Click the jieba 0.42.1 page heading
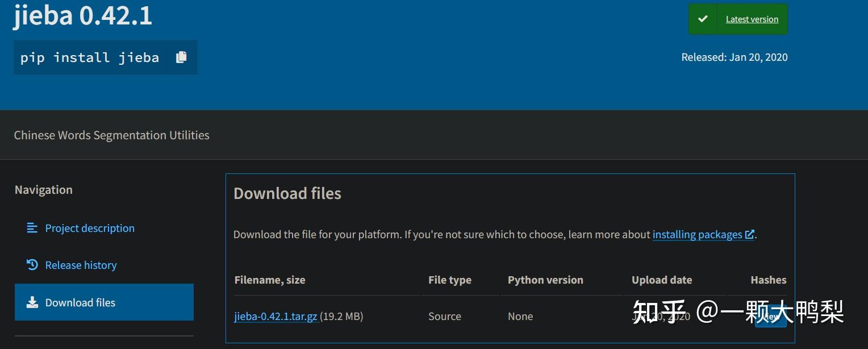868x349 pixels. tap(83, 15)
